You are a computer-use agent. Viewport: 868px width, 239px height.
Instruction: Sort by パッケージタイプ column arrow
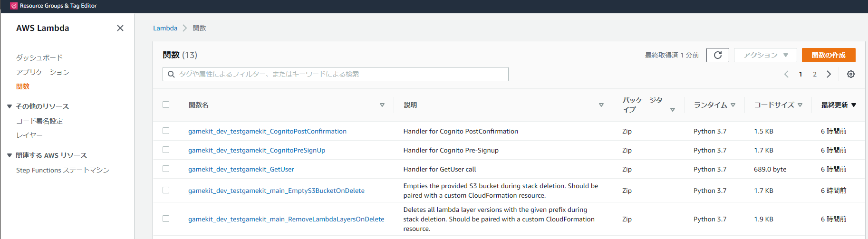point(673,110)
